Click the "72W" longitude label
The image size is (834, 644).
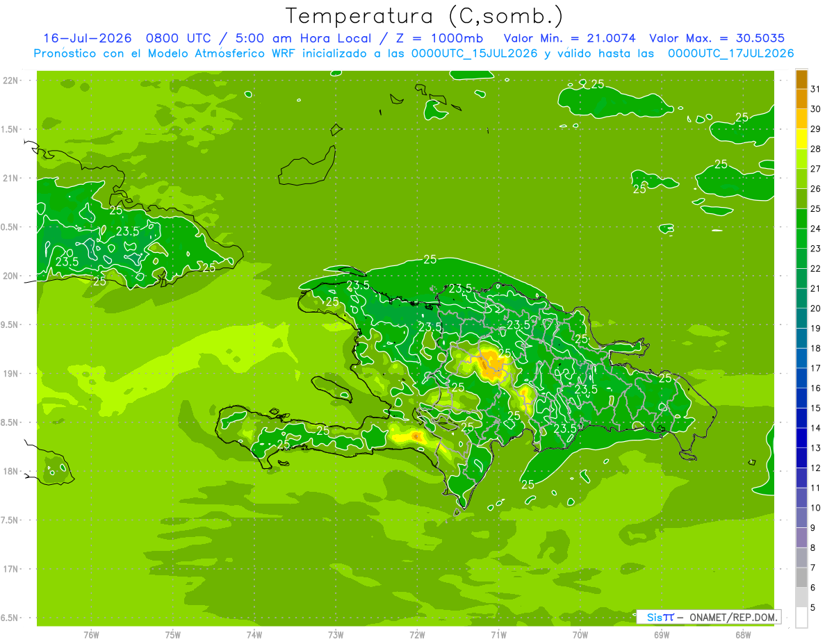pos(417,634)
